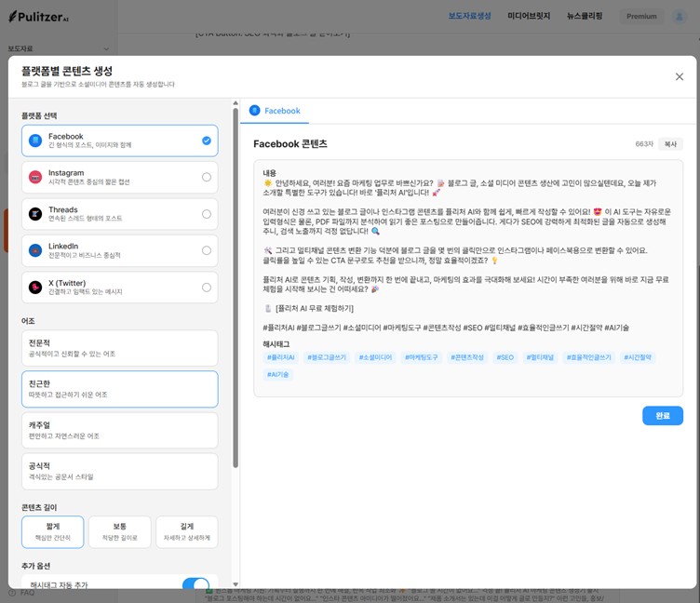
Task: Select the X (Twitter) radio button
Action: point(207,287)
